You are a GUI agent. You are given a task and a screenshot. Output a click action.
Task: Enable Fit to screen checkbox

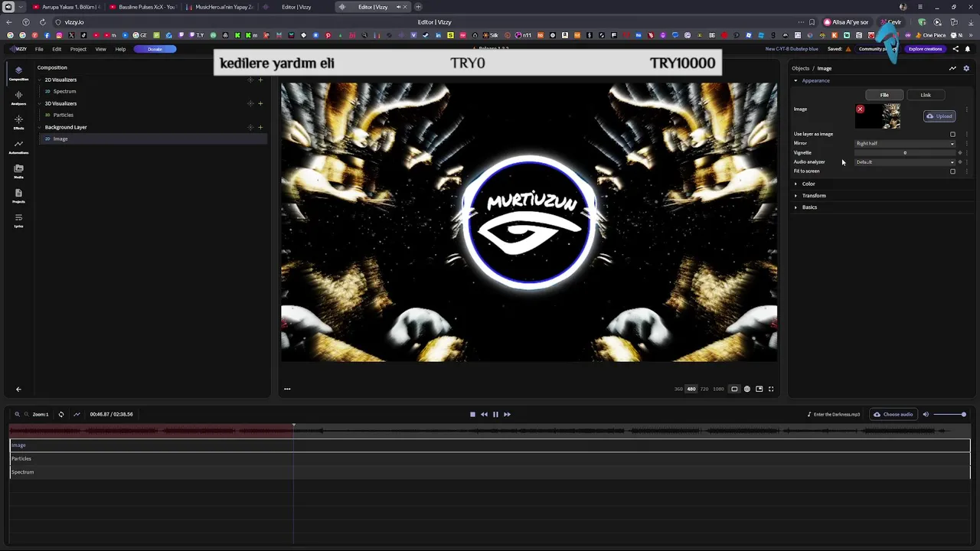tap(952, 171)
